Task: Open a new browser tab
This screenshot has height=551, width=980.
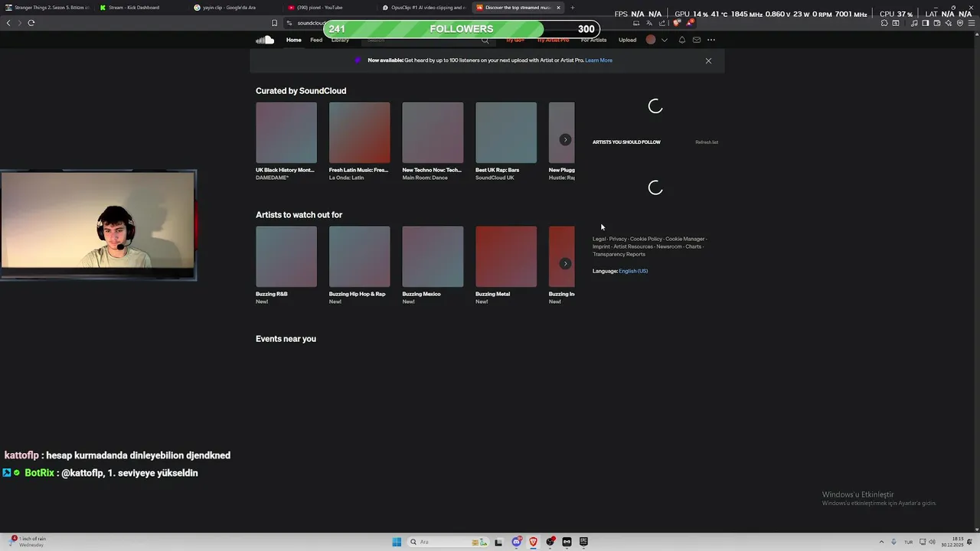Action: pyautogui.click(x=572, y=8)
